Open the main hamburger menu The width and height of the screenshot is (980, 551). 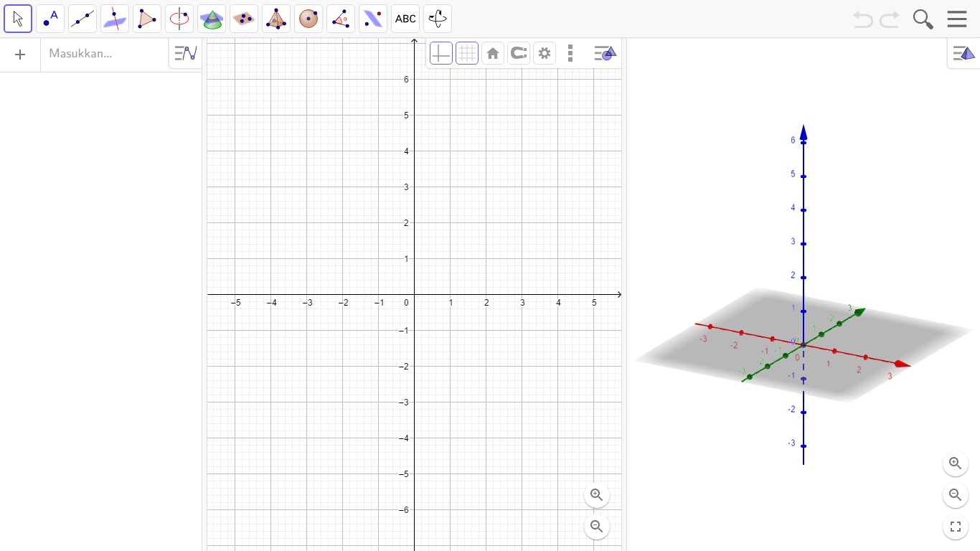(x=957, y=19)
